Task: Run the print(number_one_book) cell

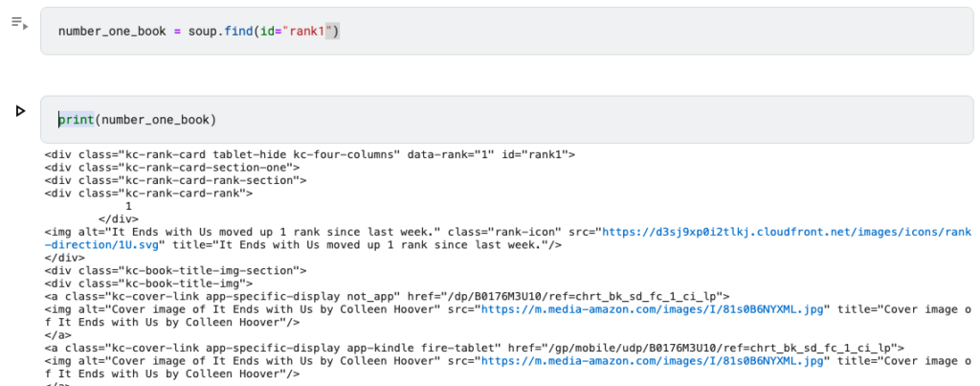Action: point(20,111)
